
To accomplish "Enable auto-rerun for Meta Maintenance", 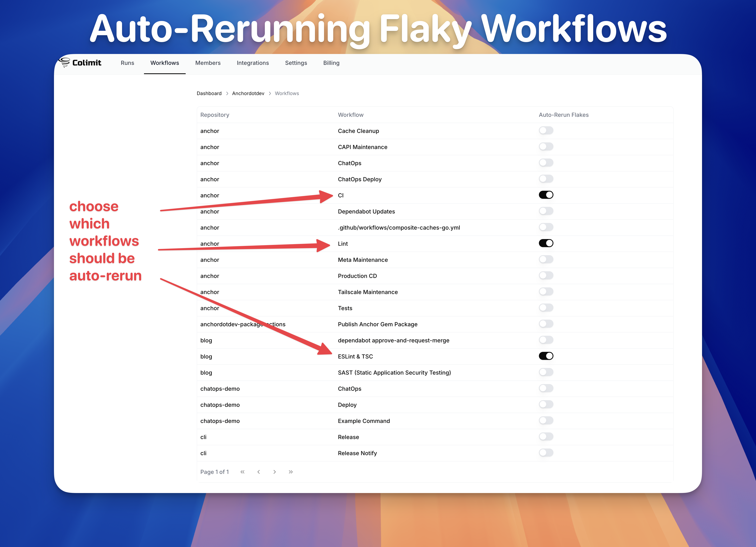I will (546, 259).
